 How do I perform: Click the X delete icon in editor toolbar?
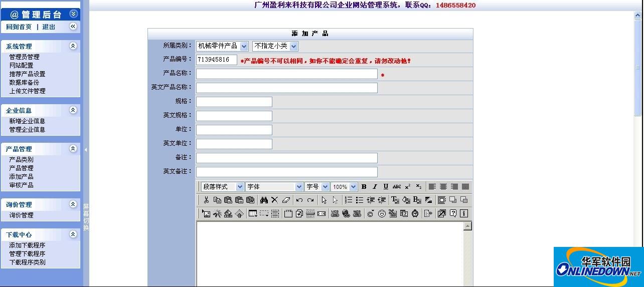pos(274,200)
